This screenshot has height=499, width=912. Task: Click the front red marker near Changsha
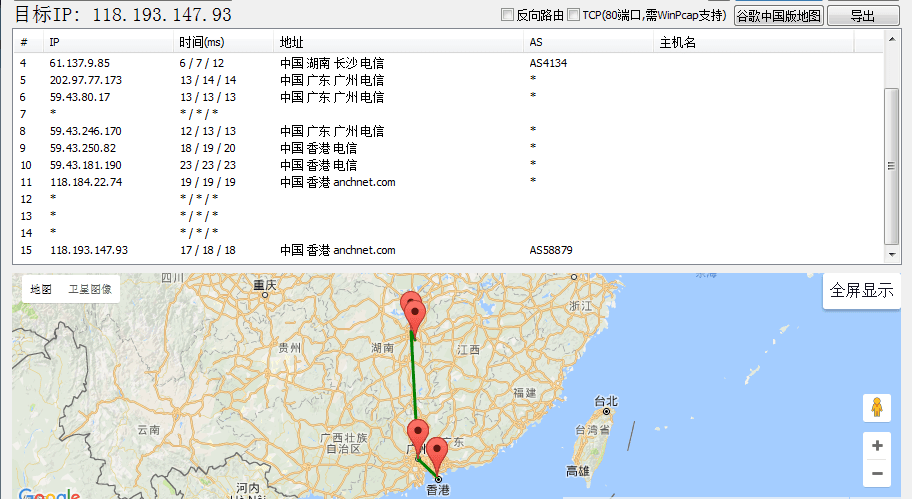click(x=414, y=314)
